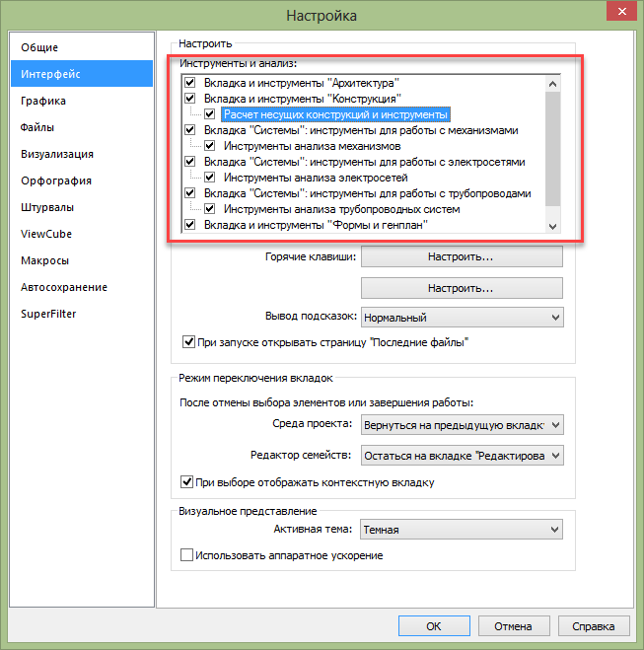The image size is (644, 650).
Task: Open the Макросы category
Action: 82,260
